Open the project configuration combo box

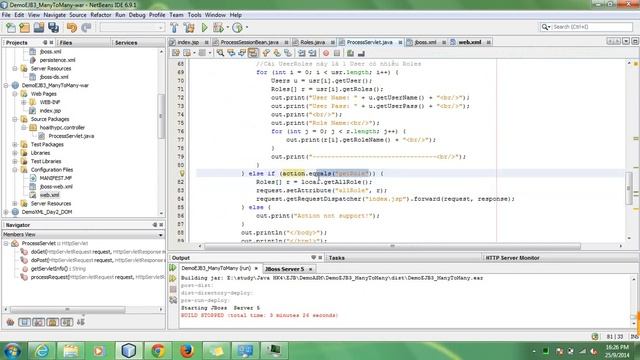pos(132,28)
